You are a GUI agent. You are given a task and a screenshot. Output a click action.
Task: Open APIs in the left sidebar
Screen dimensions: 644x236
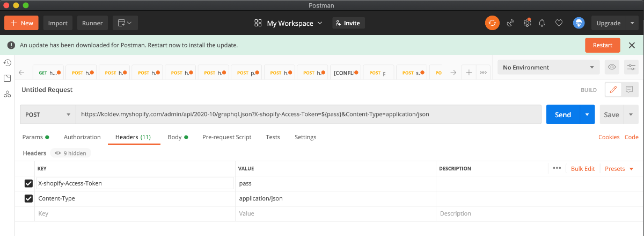(x=8, y=94)
